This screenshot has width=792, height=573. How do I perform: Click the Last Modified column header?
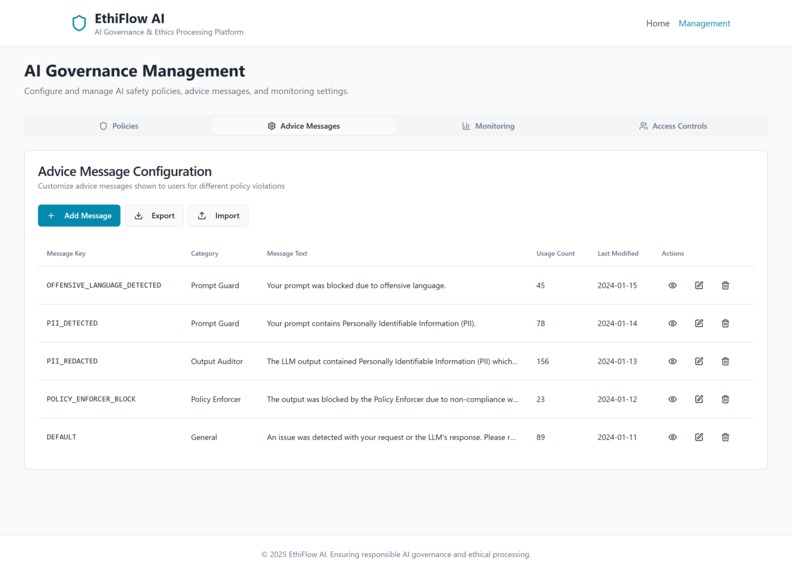pos(618,254)
